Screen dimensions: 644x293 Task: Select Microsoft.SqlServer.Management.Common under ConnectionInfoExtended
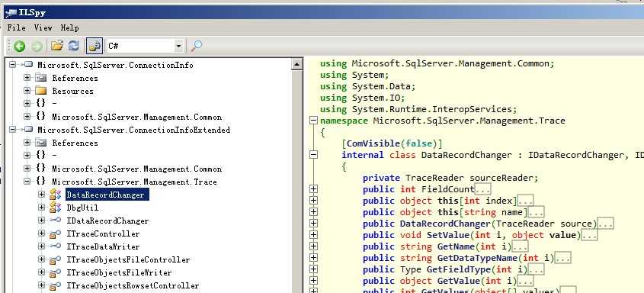point(136,169)
